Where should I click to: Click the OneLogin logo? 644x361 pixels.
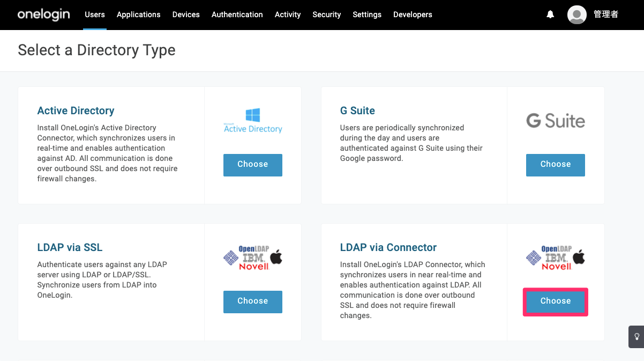[43, 14]
